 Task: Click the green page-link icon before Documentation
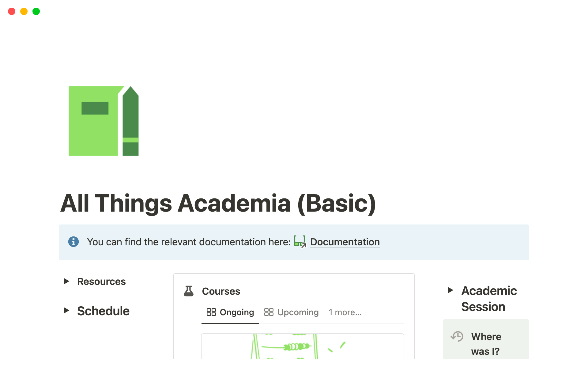pos(300,242)
